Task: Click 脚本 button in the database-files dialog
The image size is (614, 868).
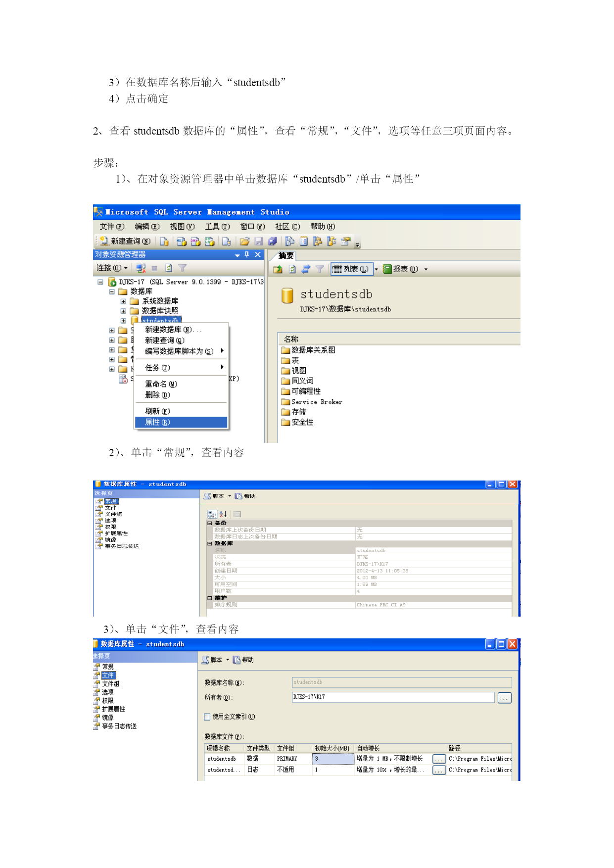Action: [212, 660]
